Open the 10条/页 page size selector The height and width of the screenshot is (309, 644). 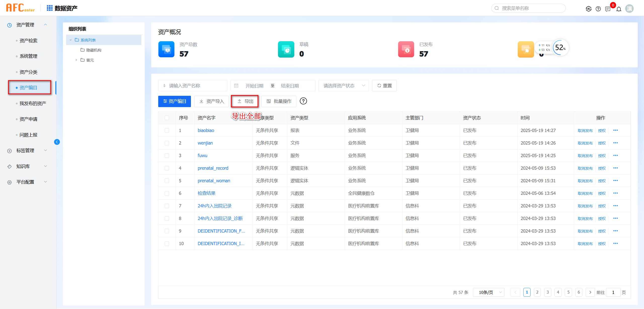489,292
